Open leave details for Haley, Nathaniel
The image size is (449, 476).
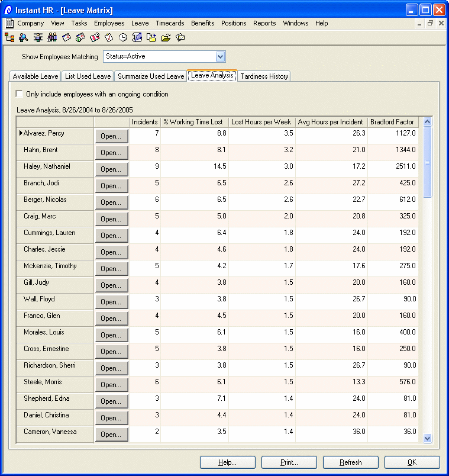pyautogui.click(x=111, y=169)
